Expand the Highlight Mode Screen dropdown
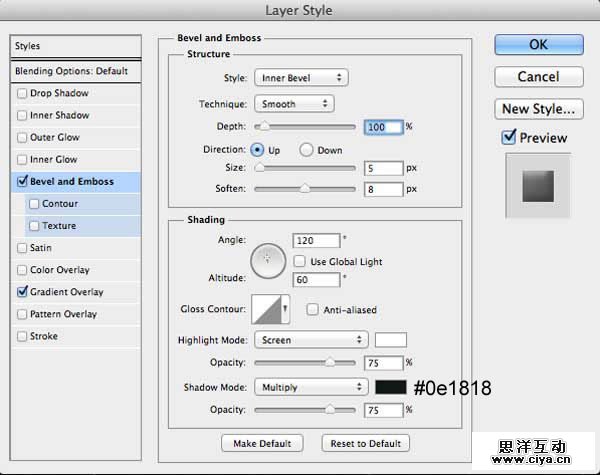Image resolution: width=600 pixels, height=475 pixels. click(x=311, y=340)
